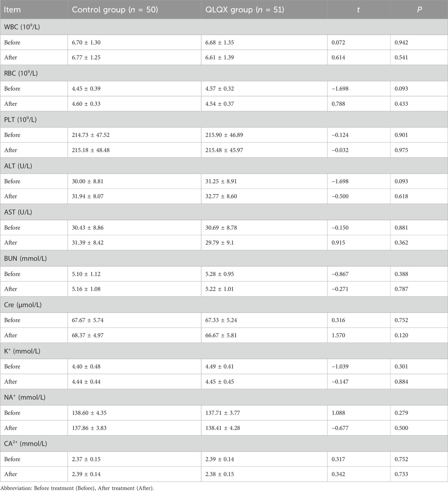
Task: Select the WBC section row
Action: click(224, 27)
